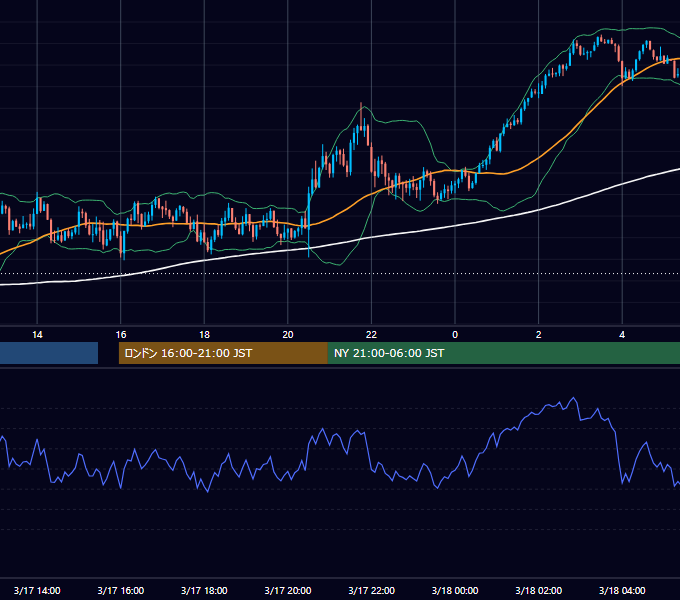This screenshot has width=680, height=600.
Task: Click the hour label 2 on price chart axis
Action: (x=538, y=335)
